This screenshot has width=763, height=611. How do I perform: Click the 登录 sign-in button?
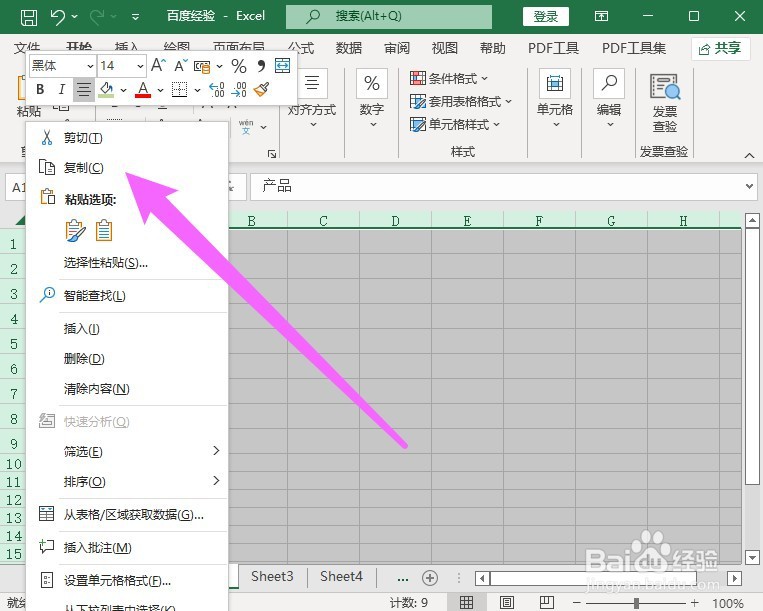(545, 17)
